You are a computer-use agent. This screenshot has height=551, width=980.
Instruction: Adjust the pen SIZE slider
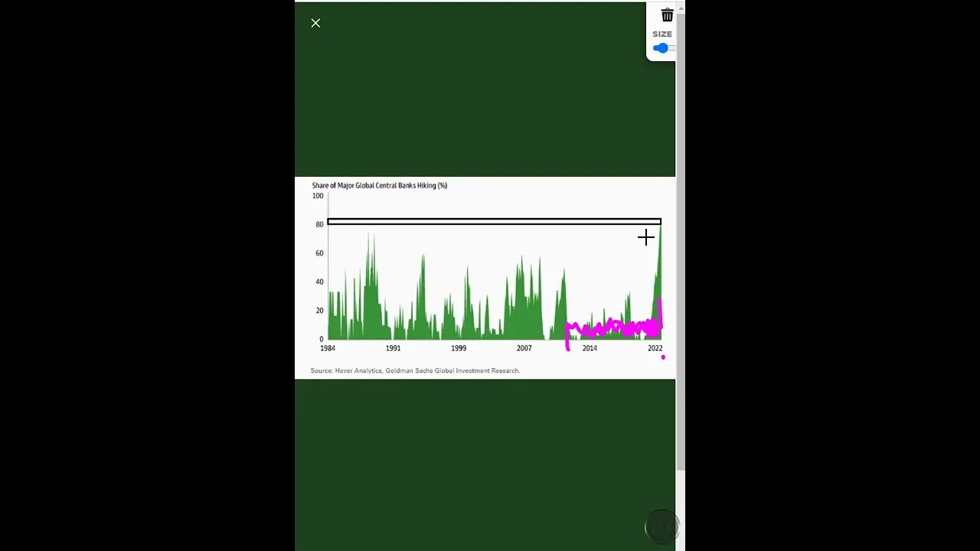click(663, 48)
